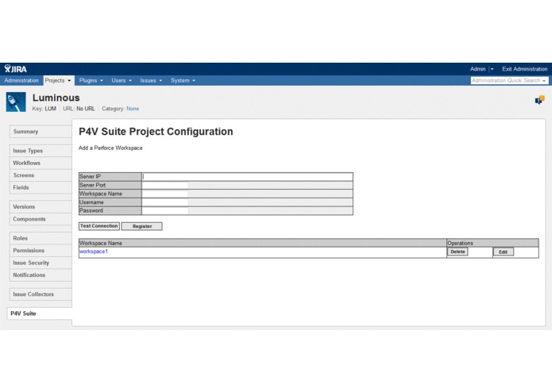The height and width of the screenshot is (392, 552).
Task: Expand the Users menu
Action: coord(122,80)
